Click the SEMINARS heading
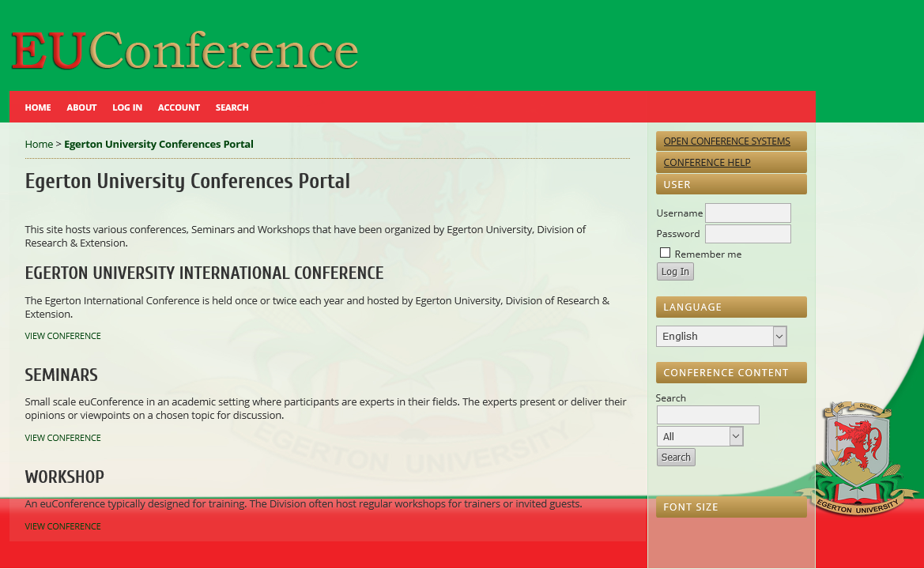The height and width of the screenshot is (569, 924). (x=62, y=375)
